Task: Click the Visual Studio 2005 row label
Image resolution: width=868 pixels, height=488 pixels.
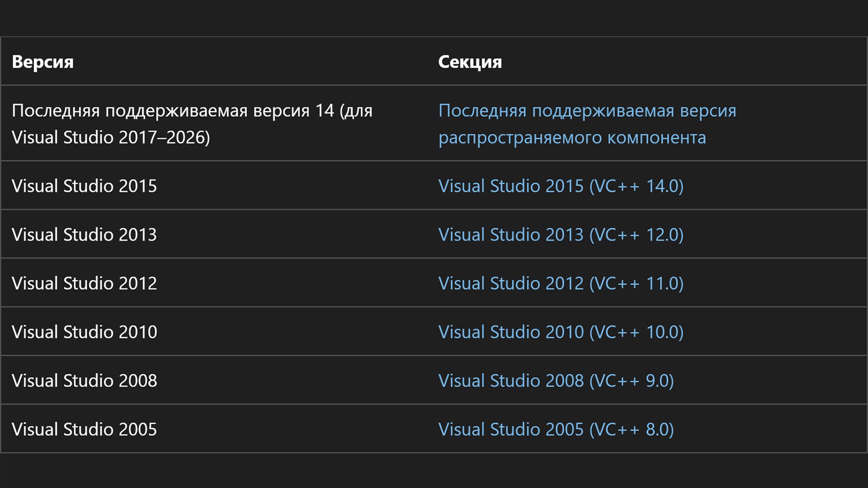Action: 85,429
